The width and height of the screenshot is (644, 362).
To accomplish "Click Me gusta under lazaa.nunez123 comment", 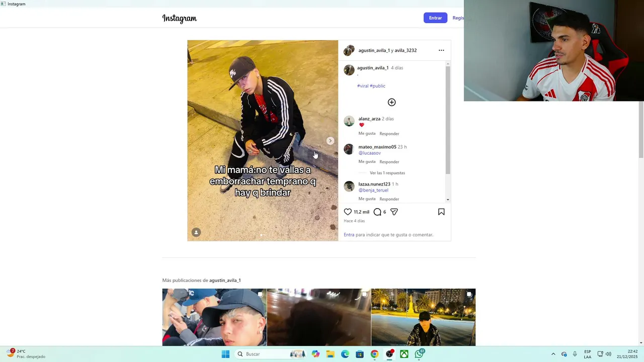I will 367,199.
